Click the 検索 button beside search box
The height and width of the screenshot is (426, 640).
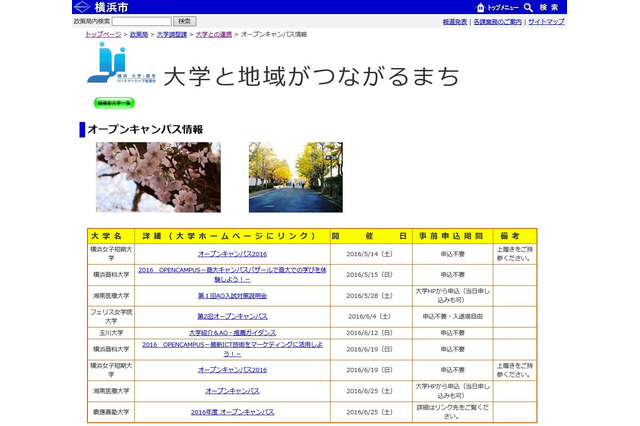point(184,21)
